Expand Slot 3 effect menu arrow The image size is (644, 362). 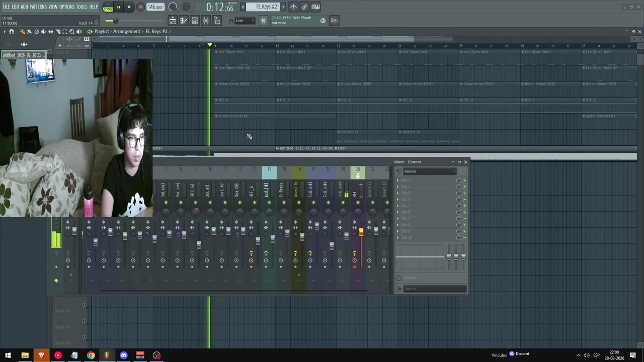coord(398,193)
